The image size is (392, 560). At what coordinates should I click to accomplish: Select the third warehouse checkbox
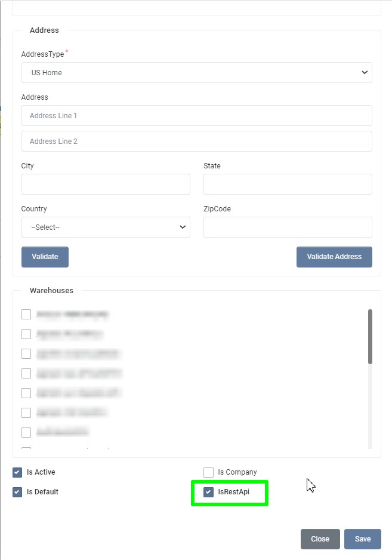click(26, 353)
